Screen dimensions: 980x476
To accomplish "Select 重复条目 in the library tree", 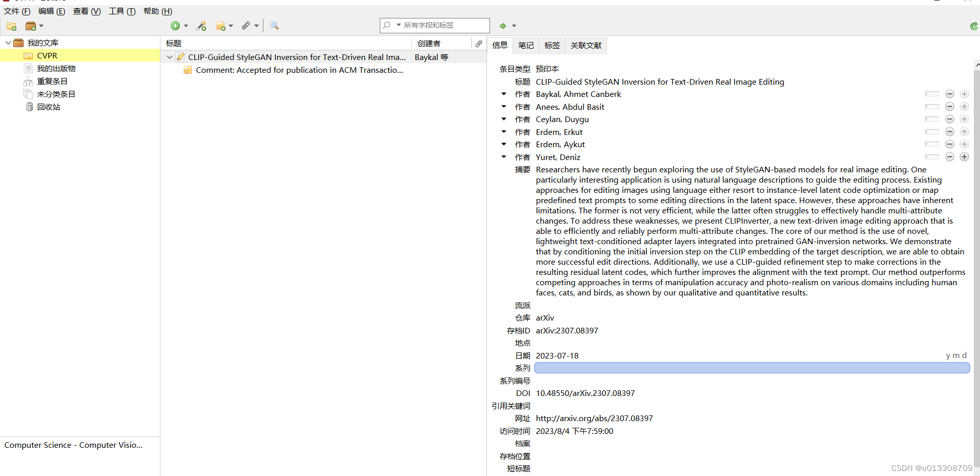I will pos(52,81).
